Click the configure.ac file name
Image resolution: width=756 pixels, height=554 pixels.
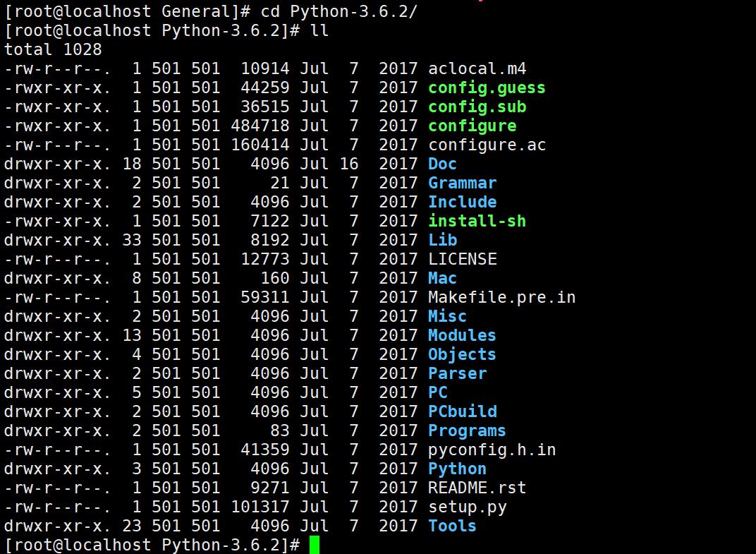487,145
